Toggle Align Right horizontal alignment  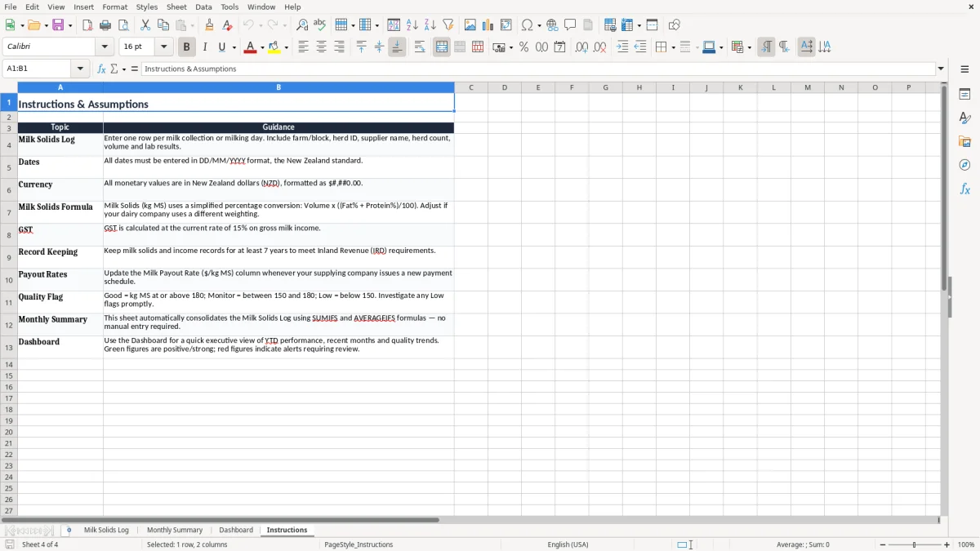pyautogui.click(x=339, y=47)
